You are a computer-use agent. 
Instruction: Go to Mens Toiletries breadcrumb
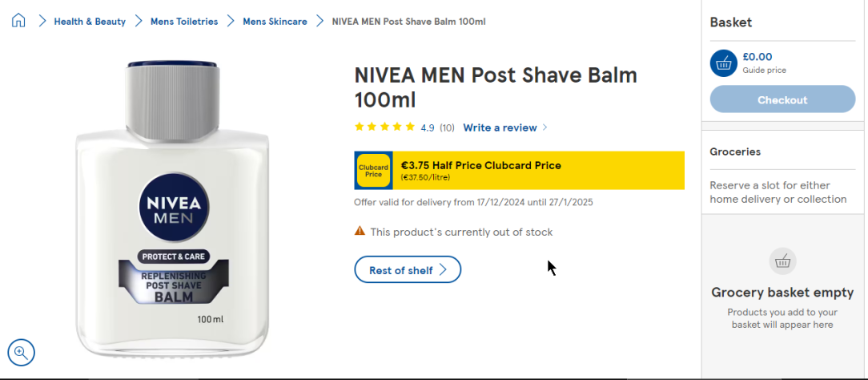point(184,22)
